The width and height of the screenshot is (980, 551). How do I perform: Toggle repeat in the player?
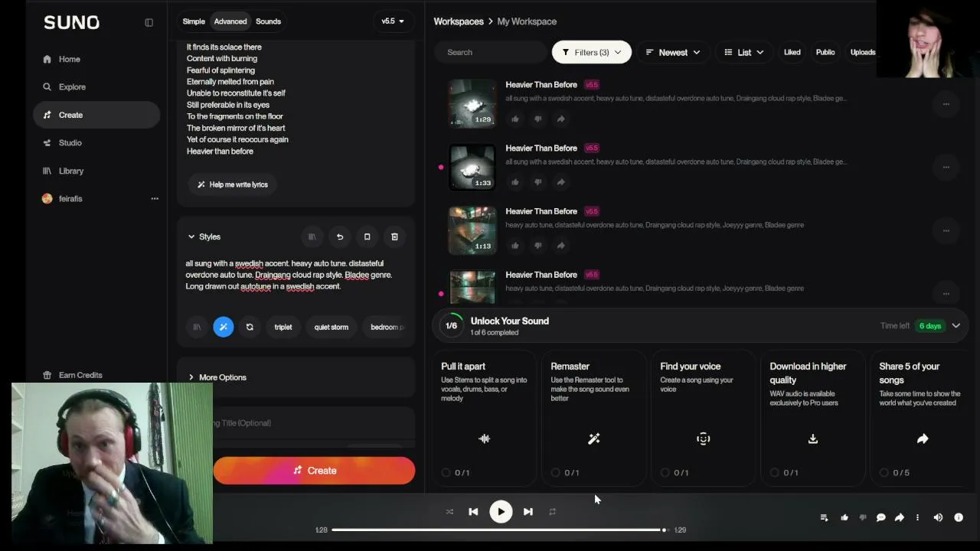[x=552, y=512]
